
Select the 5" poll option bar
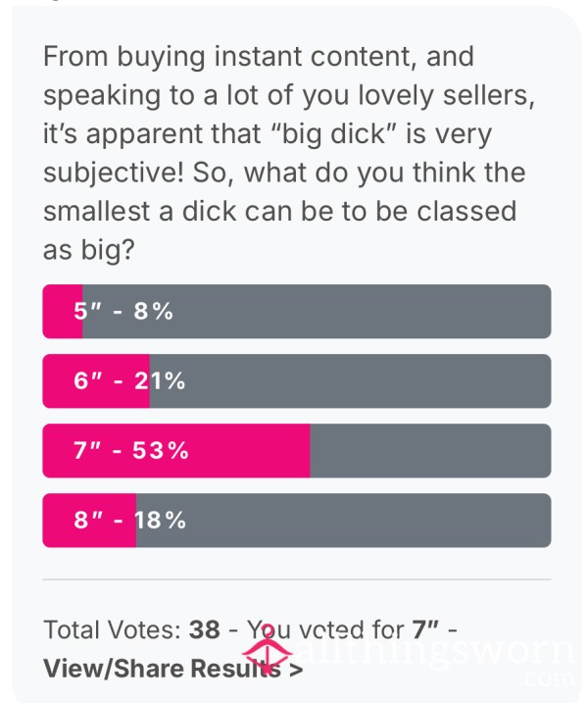[x=297, y=311]
